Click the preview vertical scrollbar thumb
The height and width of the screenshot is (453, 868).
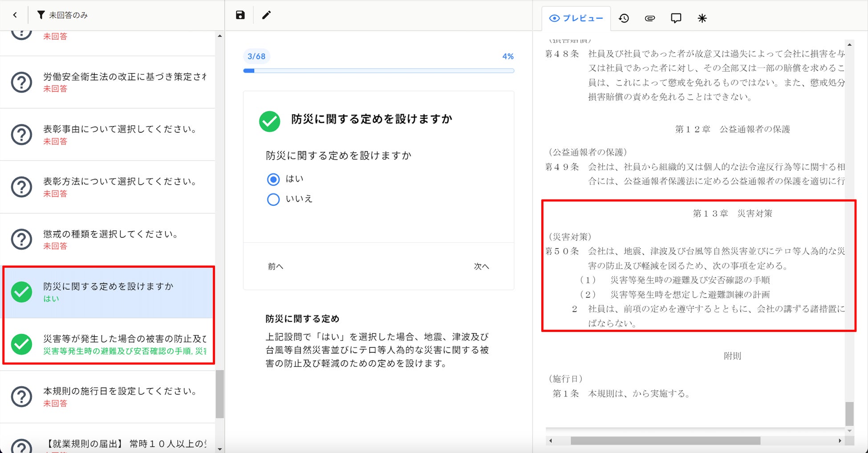(849, 414)
